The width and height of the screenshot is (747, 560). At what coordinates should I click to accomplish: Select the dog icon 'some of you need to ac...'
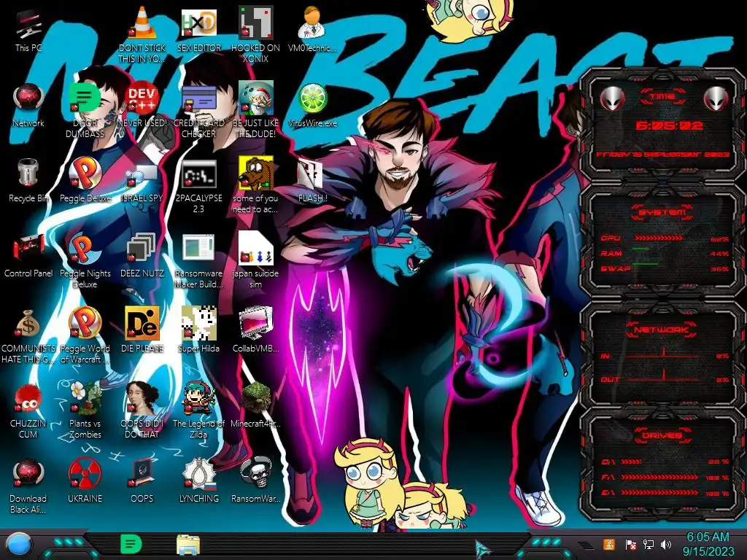tap(255, 185)
